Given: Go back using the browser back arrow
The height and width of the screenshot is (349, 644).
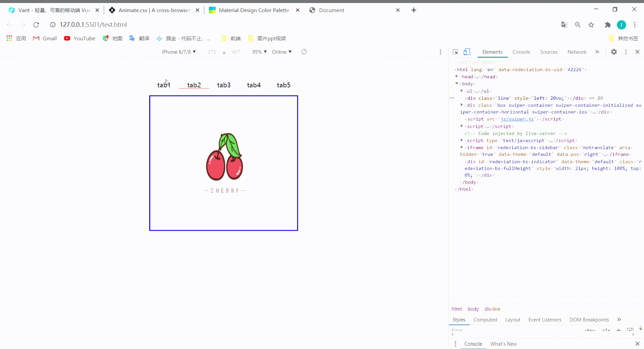Looking at the screenshot, I should click(x=9, y=24).
